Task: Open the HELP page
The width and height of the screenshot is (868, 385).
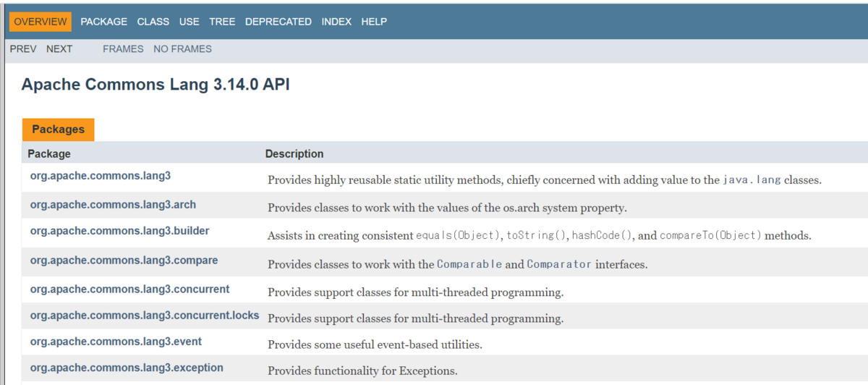Action: tap(374, 22)
